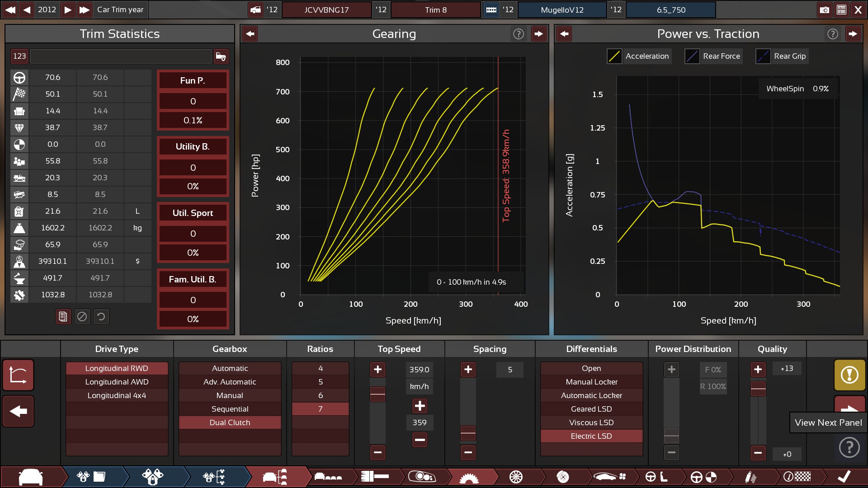
Task: Select Longitudinal AWD drive type
Action: pos(117,382)
